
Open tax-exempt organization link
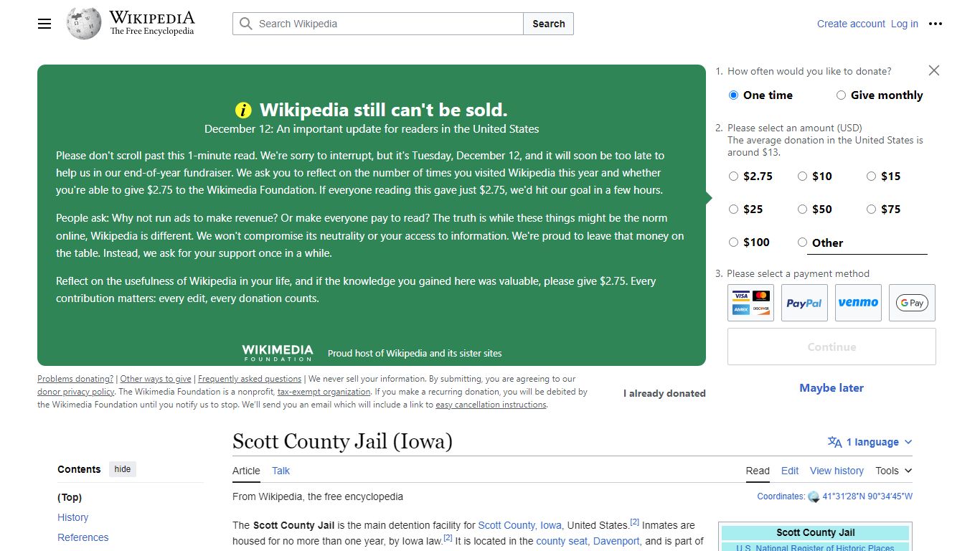click(324, 392)
